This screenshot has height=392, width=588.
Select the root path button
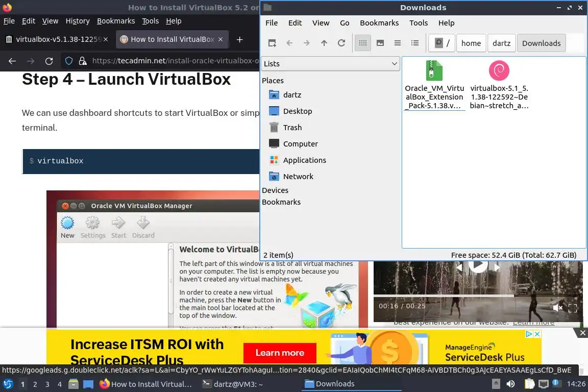click(442, 43)
